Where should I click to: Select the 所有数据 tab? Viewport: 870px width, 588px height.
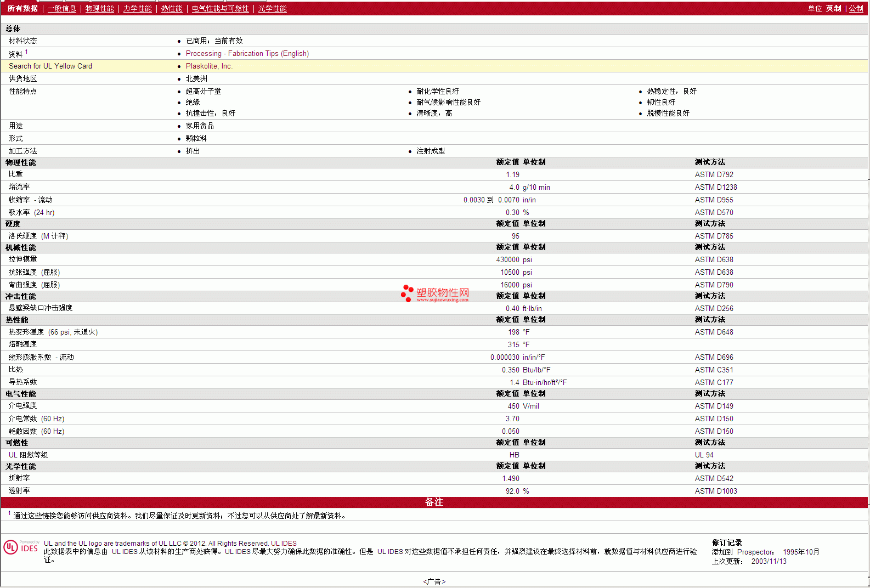click(x=22, y=9)
